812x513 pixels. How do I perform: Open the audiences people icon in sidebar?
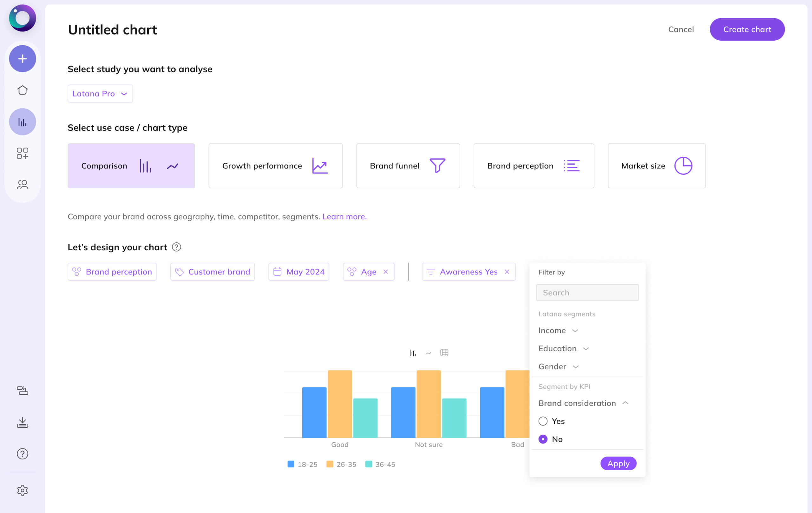point(22,185)
